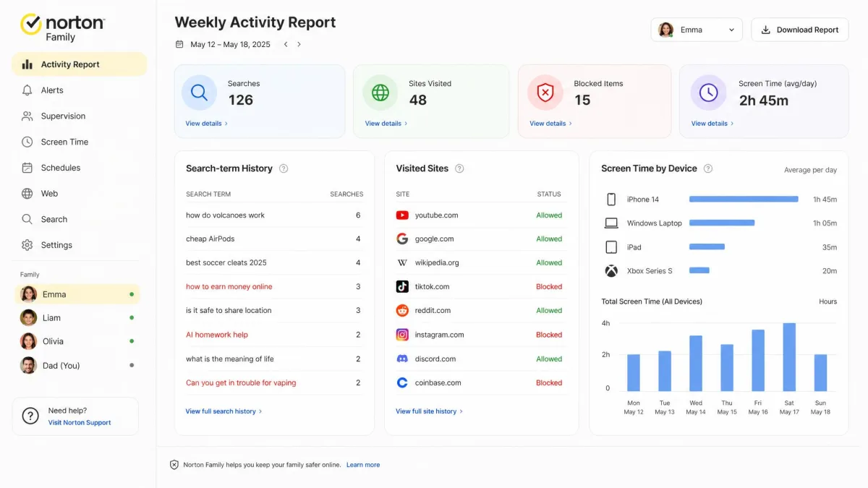Click help icon next to Screen Time by Device
This screenshot has width=868, height=488.
click(x=708, y=168)
